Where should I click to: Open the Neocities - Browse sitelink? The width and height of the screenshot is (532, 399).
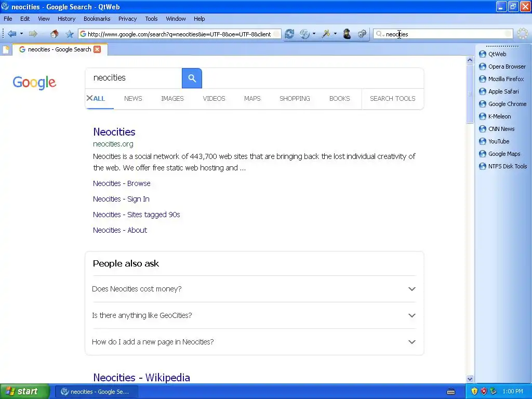point(122,183)
